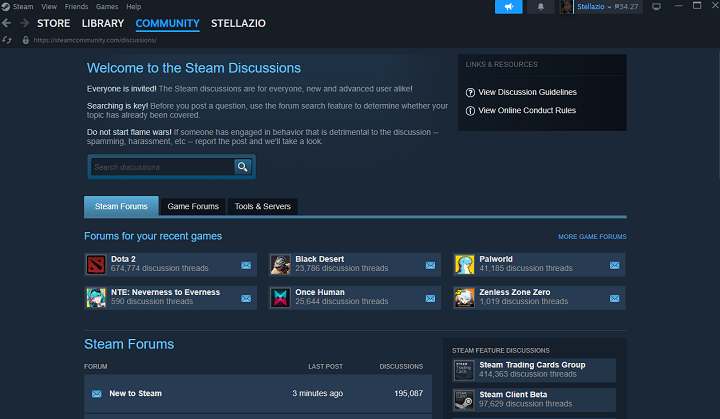The width and height of the screenshot is (720, 419).
Task: Click the Stellazio profile avatar
Action: click(566, 6)
